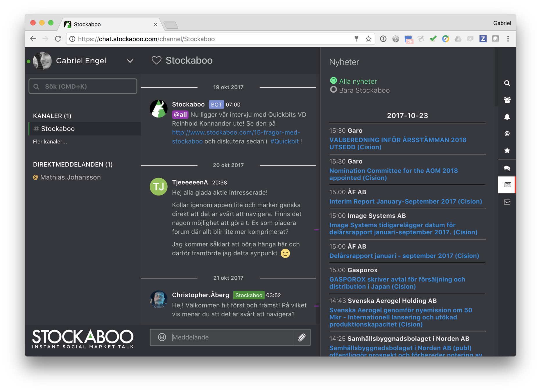Viewport: 541px width, 392px height.
Task: Open notification bell preferences icon
Action: 507,117
